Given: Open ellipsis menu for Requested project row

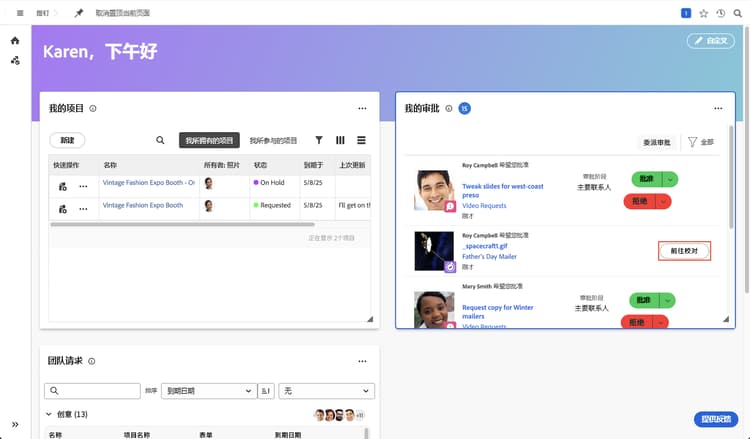Looking at the screenshot, I should (83, 209).
